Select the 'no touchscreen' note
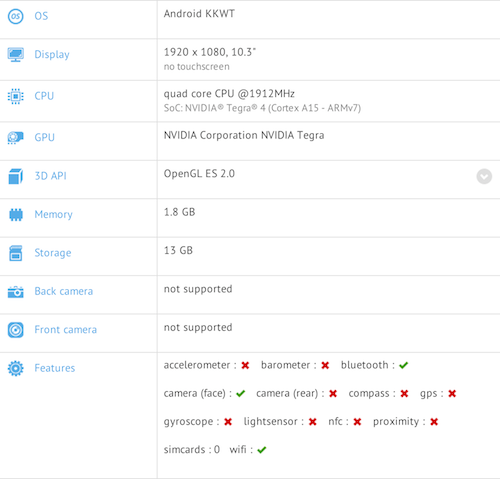 tap(197, 67)
